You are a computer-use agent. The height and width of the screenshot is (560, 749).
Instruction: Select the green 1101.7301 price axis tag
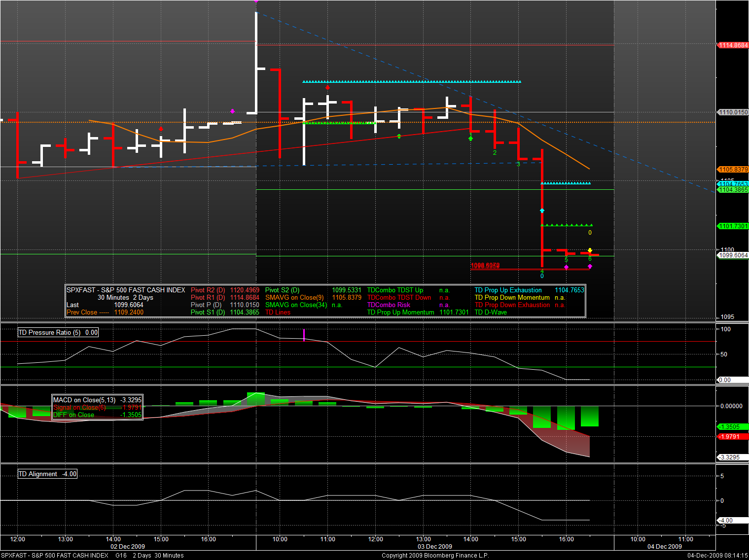point(733,226)
